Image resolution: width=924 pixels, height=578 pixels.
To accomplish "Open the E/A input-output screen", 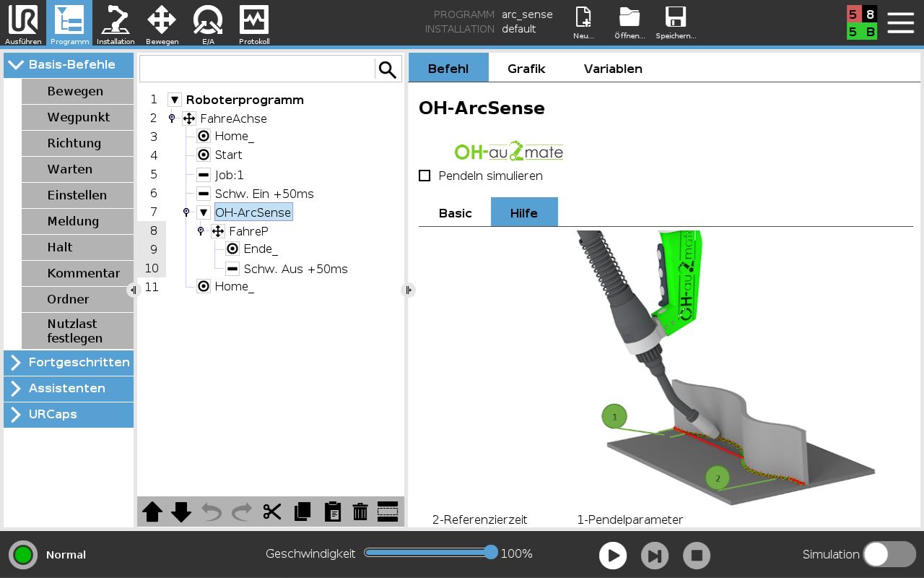I will click(x=208, y=23).
